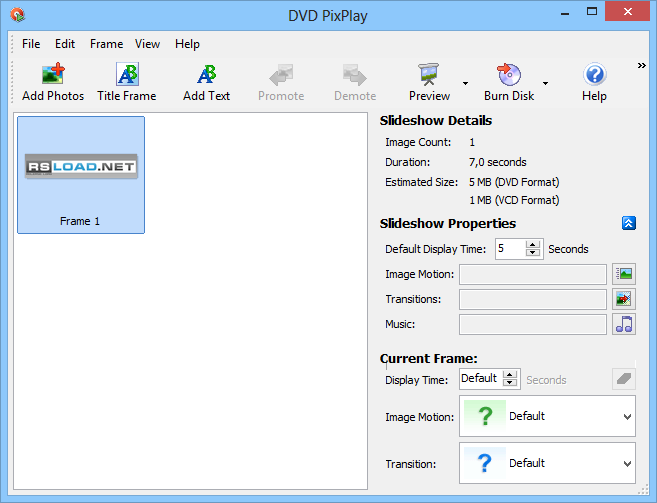Click the DVD PixPlay app icon in title bar
The height and width of the screenshot is (503, 657).
coord(18,15)
